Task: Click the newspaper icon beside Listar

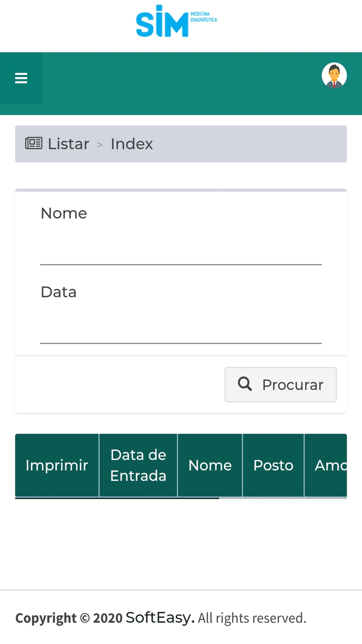Action: [34, 143]
